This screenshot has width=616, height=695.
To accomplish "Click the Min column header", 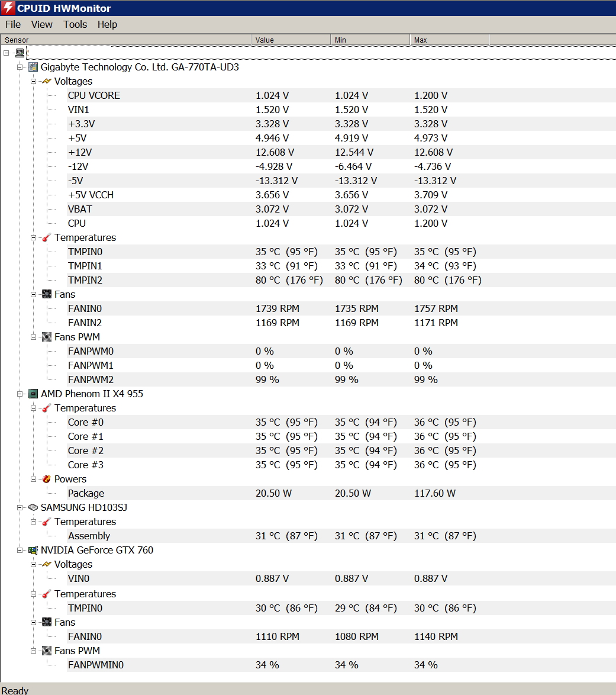I will coord(370,40).
